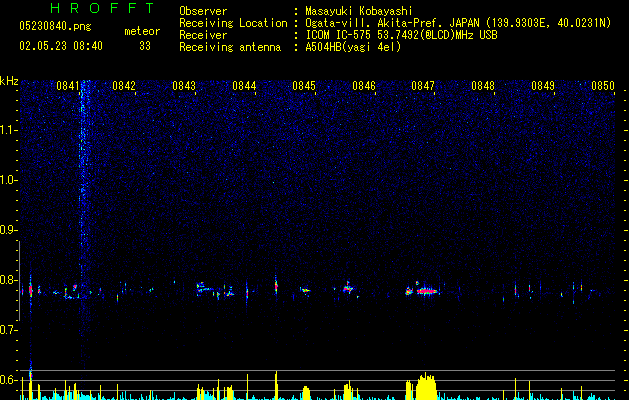This screenshot has height=400, width=629.
Task: Click the 0.7 kHz axis label
Action: tap(9, 330)
